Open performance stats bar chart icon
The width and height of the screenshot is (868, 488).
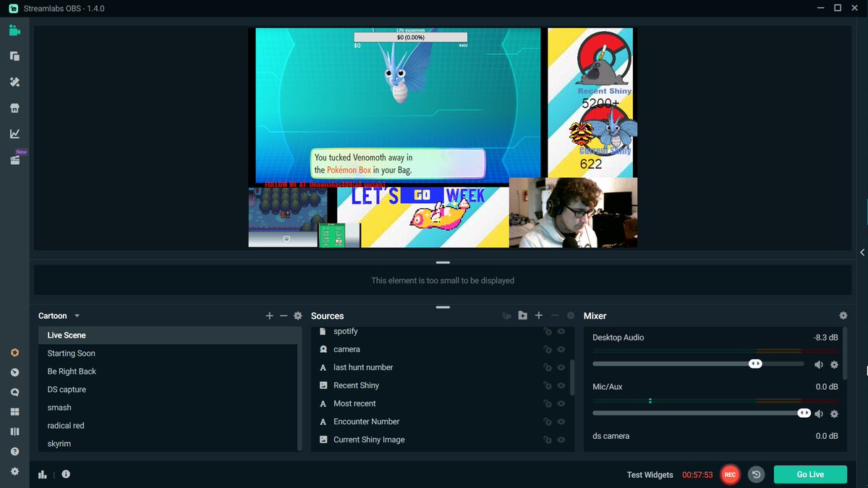pyautogui.click(x=43, y=474)
